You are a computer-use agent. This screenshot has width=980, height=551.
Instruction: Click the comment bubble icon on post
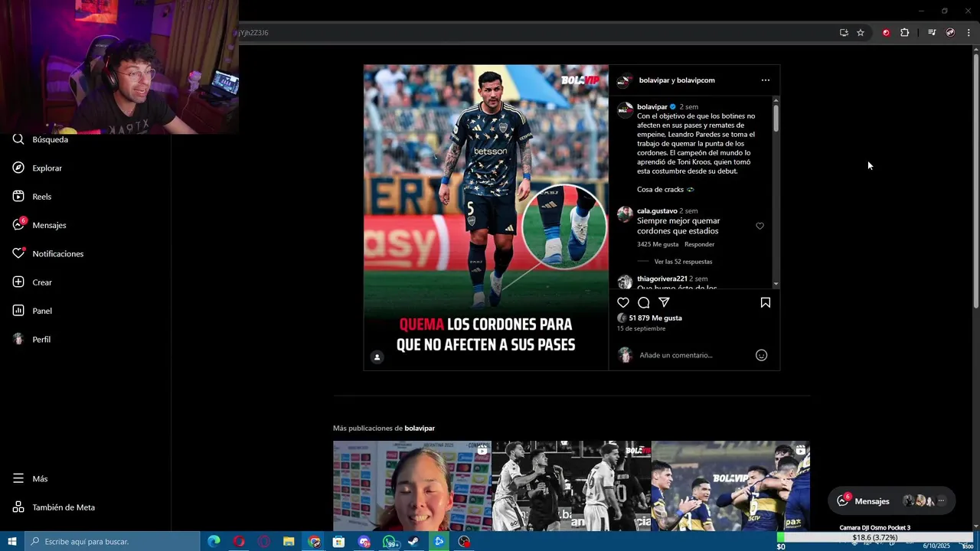644,302
